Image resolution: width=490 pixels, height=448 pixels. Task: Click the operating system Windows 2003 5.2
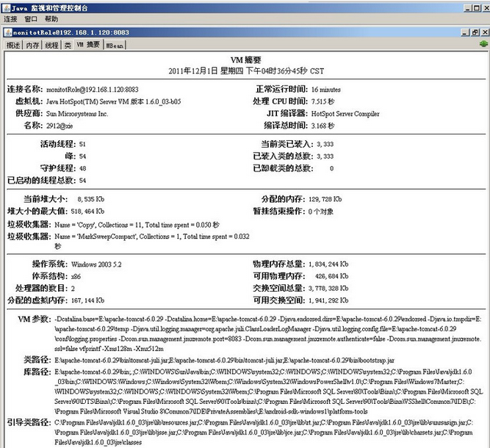click(96, 264)
